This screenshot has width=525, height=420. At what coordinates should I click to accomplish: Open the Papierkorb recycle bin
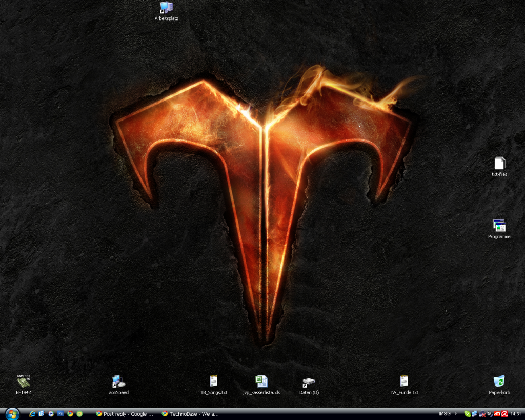[499, 382]
